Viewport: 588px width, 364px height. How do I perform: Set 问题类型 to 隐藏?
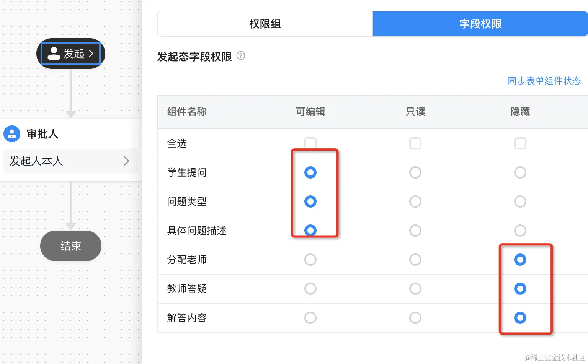(520, 201)
